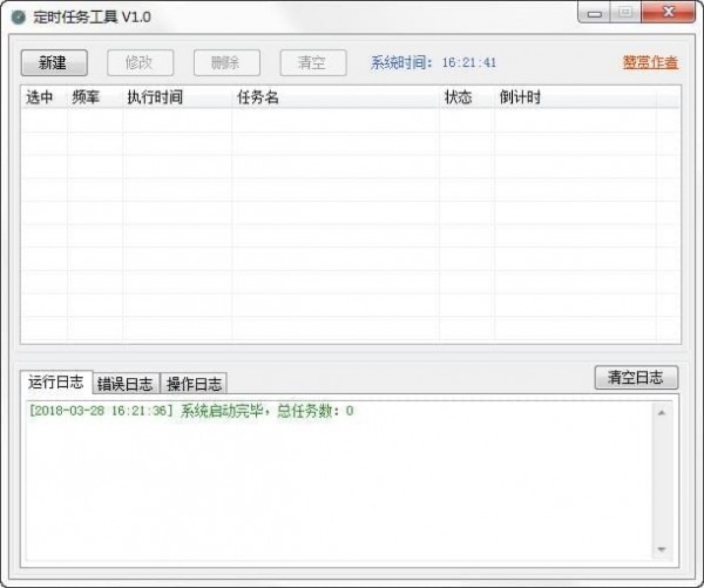
Task: Click the 清空日志 button
Action: 636,378
